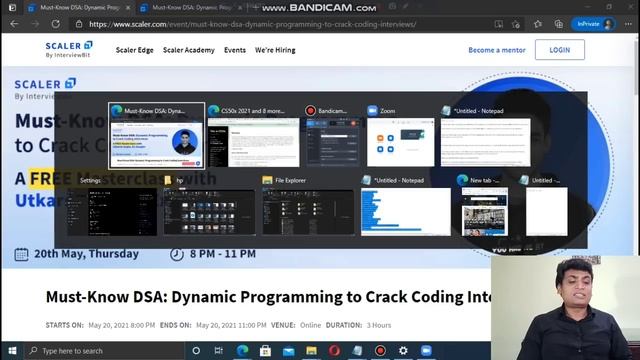Open Scaler Academy menu item

click(189, 50)
